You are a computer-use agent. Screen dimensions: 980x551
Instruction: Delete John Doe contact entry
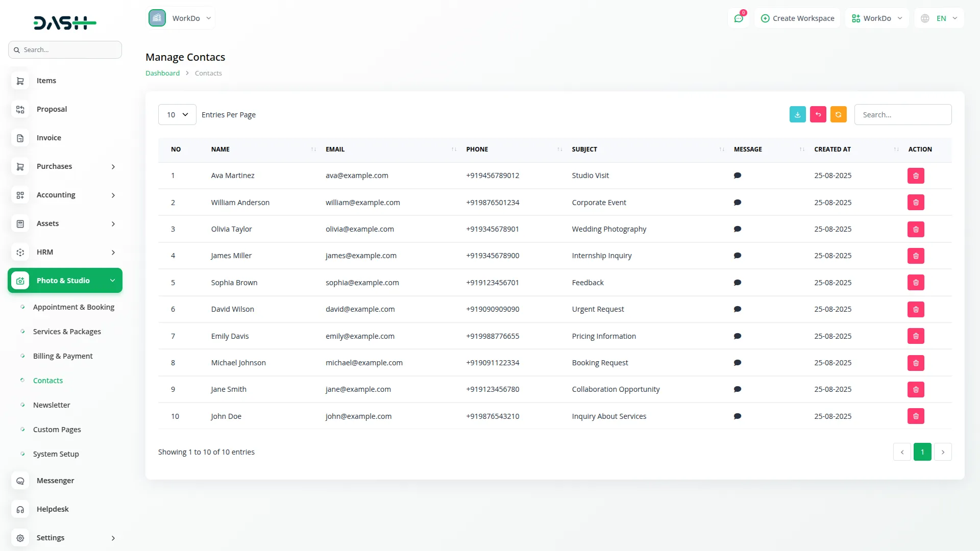[x=916, y=416]
